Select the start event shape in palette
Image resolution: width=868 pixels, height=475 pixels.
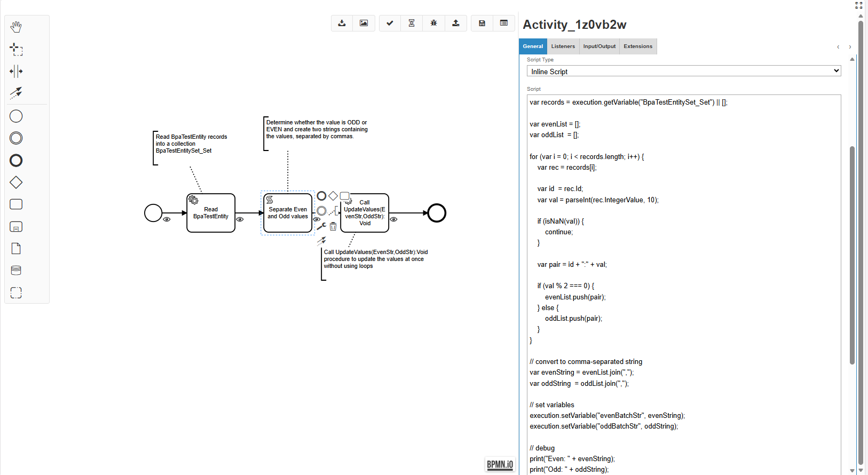[x=16, y=116]
